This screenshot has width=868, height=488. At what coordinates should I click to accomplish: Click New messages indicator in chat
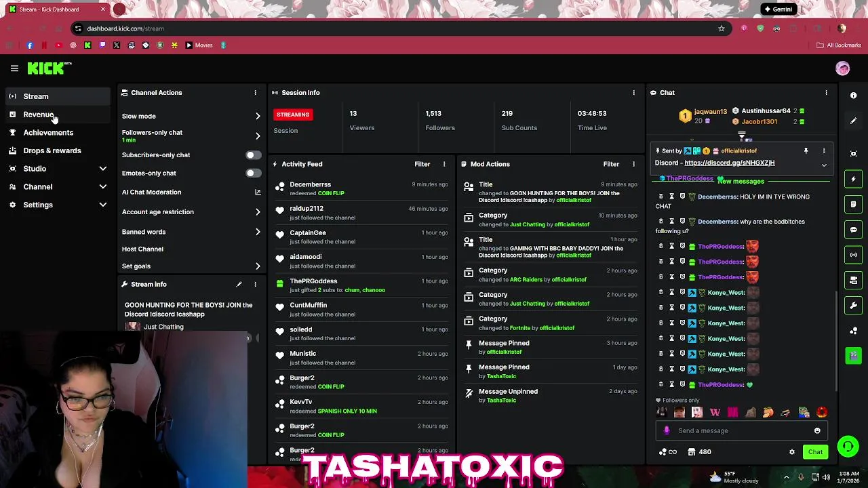[x=741, y=182]
